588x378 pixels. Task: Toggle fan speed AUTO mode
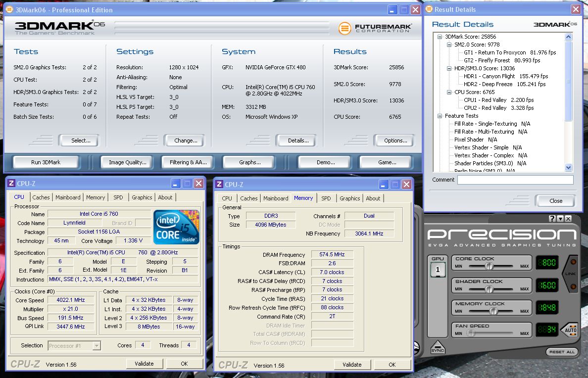(x=571, y=330)
